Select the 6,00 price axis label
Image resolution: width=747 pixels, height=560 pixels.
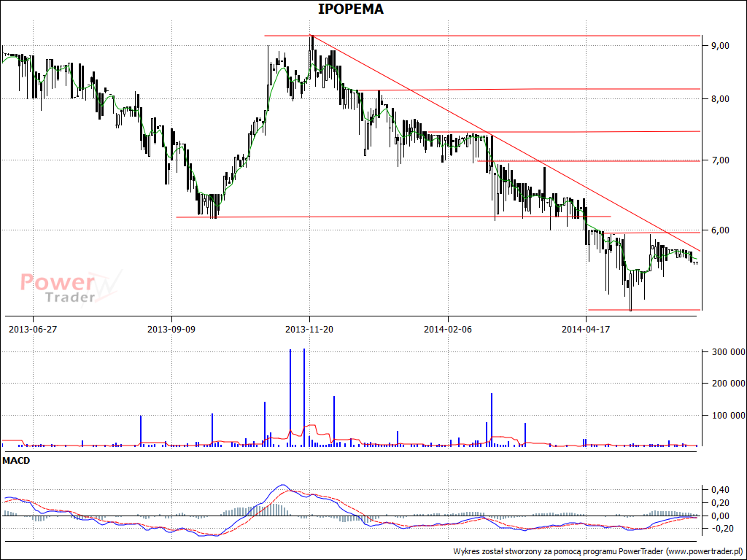tap(720, 230)
